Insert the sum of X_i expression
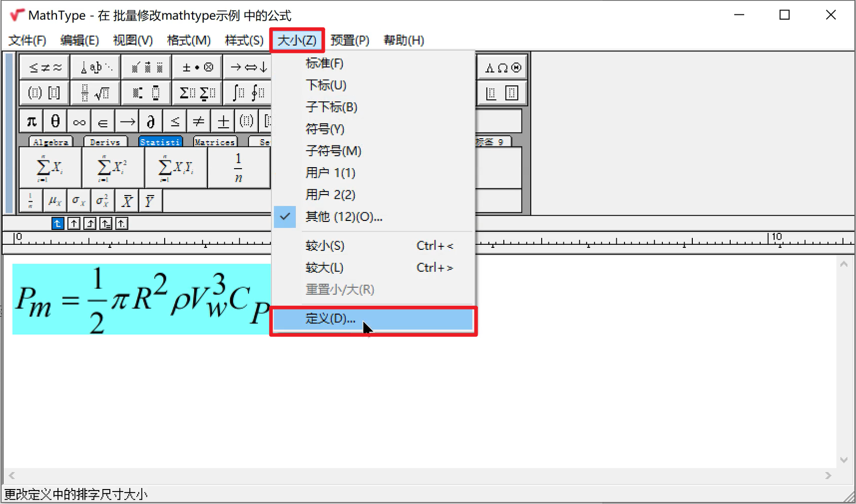Viewport: 856px width, 504px height. 50,168
